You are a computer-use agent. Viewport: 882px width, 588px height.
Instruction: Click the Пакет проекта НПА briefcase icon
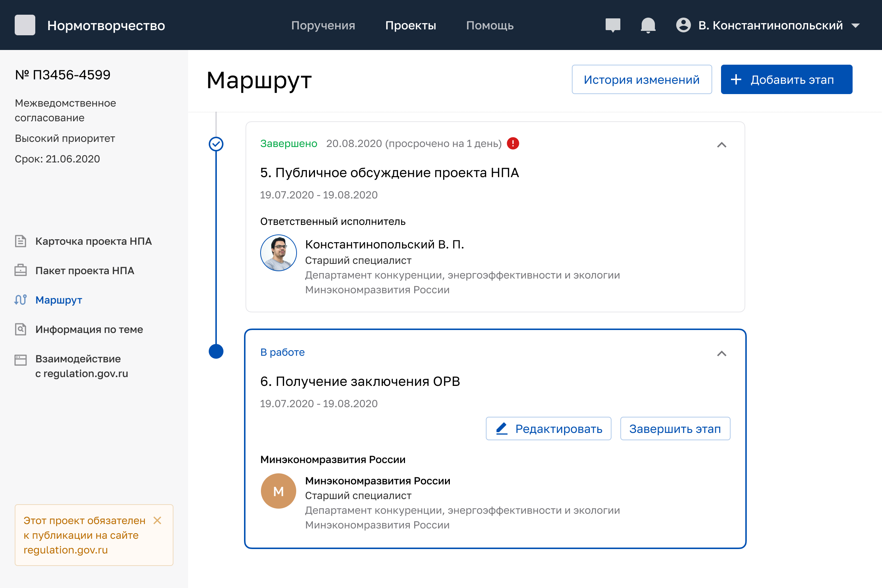[21, 270]
